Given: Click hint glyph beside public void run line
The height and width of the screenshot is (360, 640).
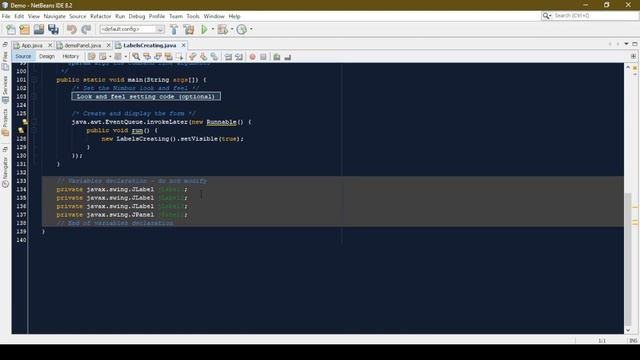Looking at the screenshot, I should pyautogui.click(x=21, y=130).
